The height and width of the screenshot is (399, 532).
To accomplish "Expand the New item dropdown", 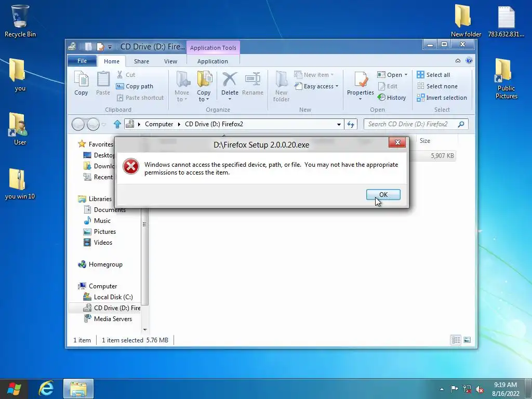I will coord(314,75).
